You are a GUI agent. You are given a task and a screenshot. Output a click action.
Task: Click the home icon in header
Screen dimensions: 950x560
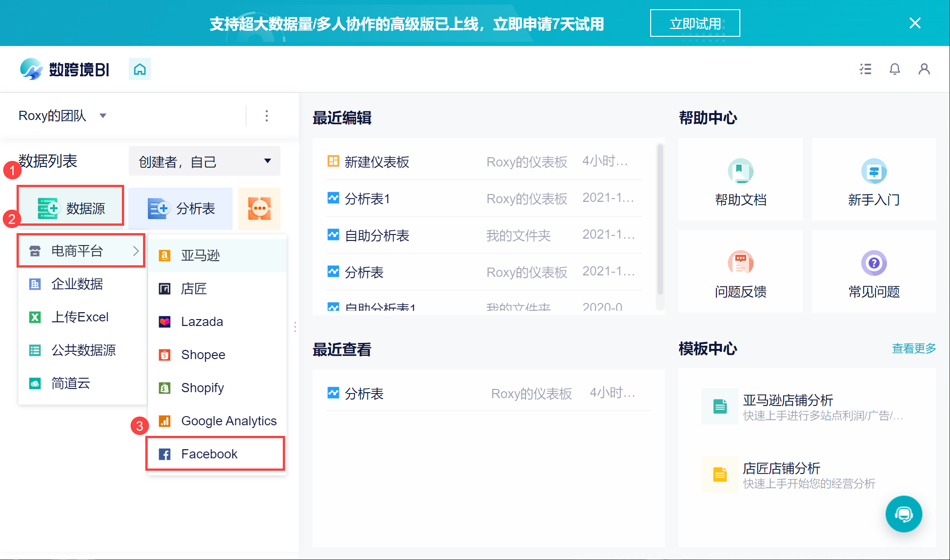(x=140, y=69)
